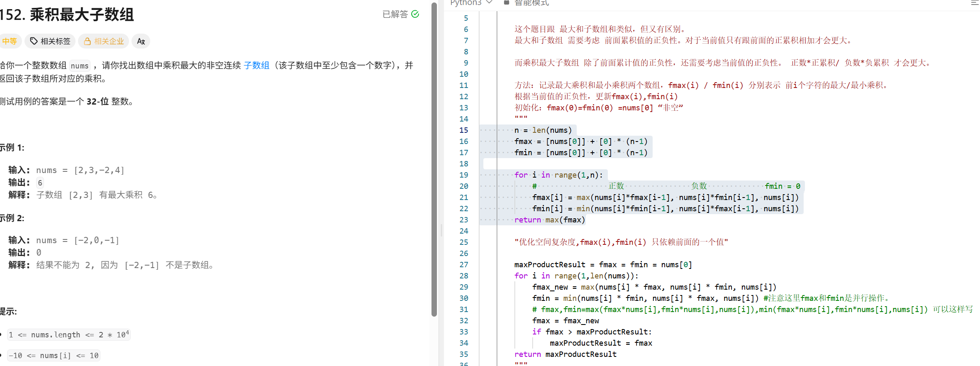Click the description panel vertical scrollbar

coord(434,160)
